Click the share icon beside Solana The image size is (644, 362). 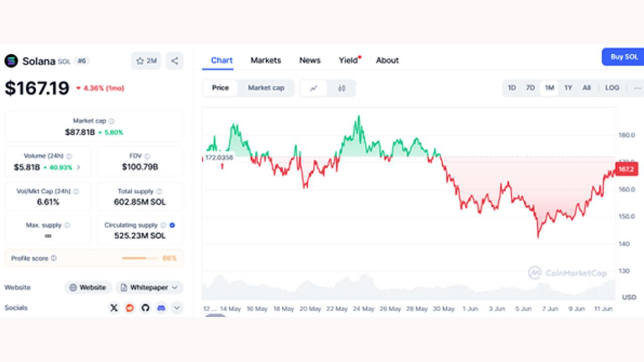pos(175,61)
